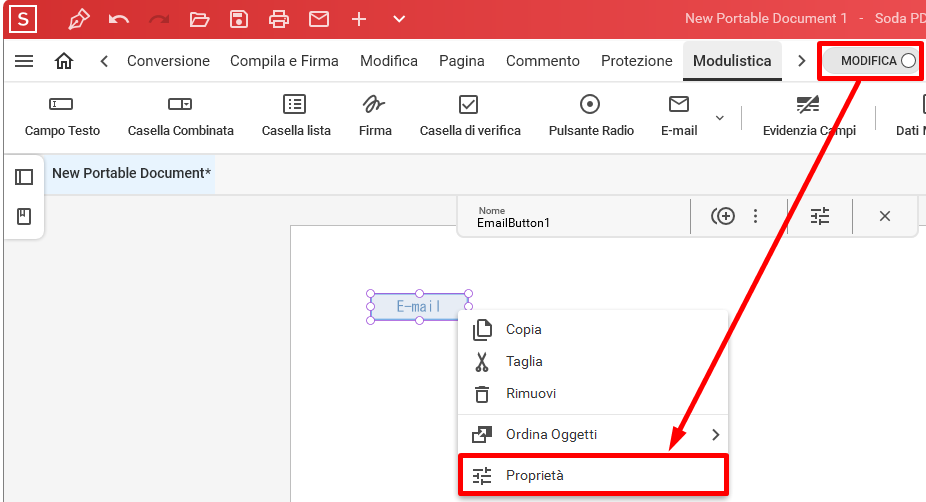Select the pen signature tool icon

(x=79, y=19)
